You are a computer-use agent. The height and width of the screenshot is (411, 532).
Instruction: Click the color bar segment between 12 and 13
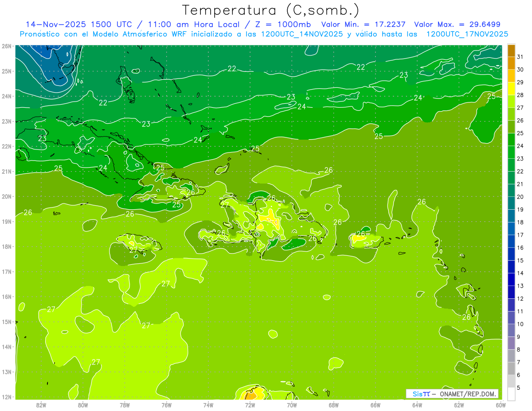tap(511, 292)
